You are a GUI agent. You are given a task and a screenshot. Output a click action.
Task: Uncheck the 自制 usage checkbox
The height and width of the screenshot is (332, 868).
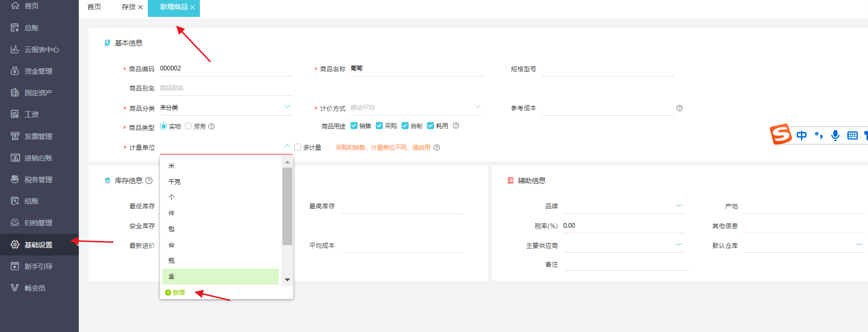(x=405, y=126)
